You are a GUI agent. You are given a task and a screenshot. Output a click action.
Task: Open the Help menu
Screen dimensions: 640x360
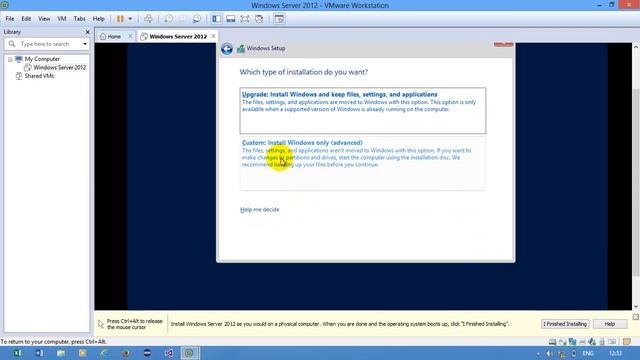click(98, 19)
